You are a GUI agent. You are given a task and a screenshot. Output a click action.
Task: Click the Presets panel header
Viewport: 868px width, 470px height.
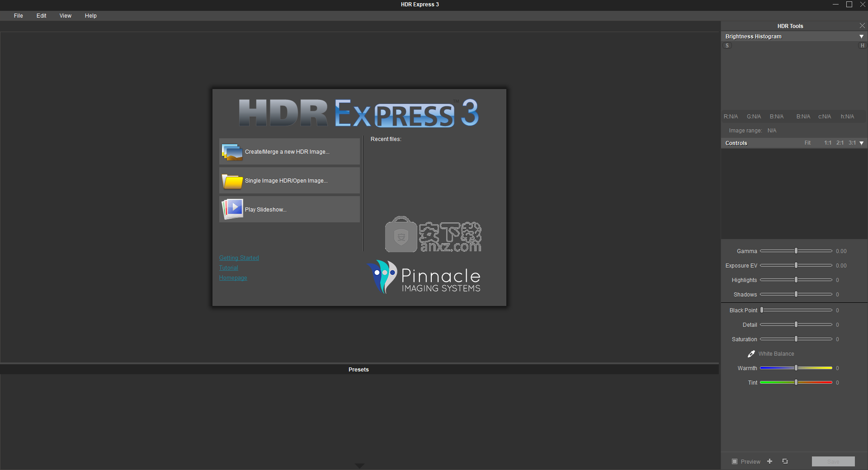[359, 369]
